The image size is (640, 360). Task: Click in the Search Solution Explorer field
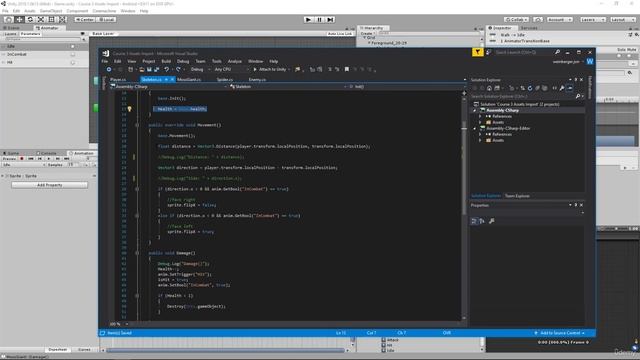click(x=522, y=96)
